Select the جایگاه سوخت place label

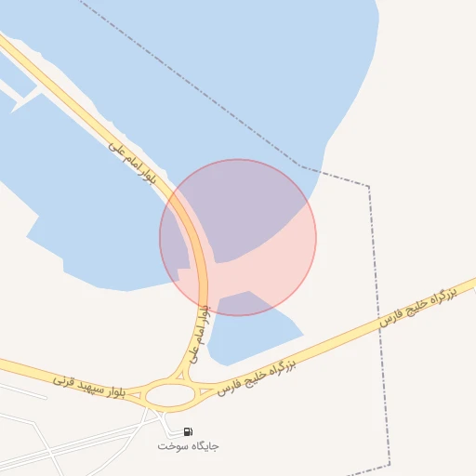(188, 446)
